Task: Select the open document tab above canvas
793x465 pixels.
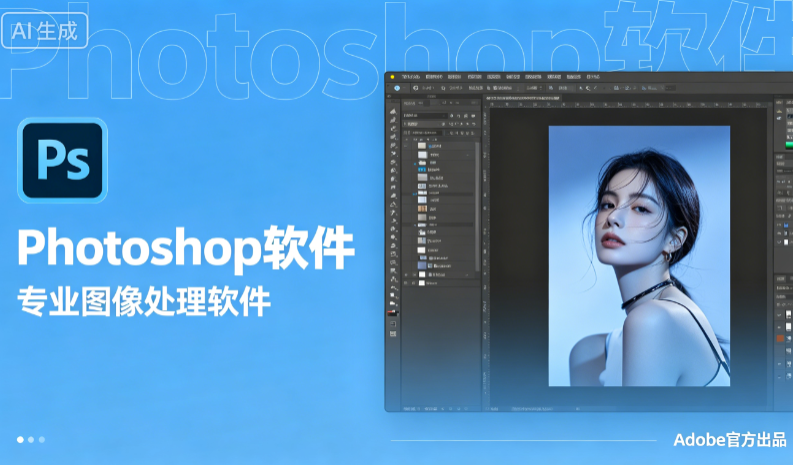Action: (x=522, y=98)
